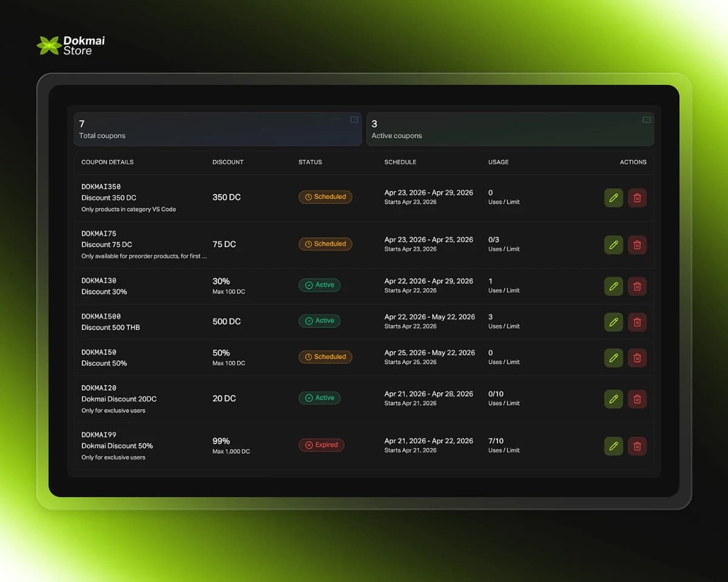Click the Active badge on DOKMAI500 row
The image size is (728, 582).
(x=319, y=321)
